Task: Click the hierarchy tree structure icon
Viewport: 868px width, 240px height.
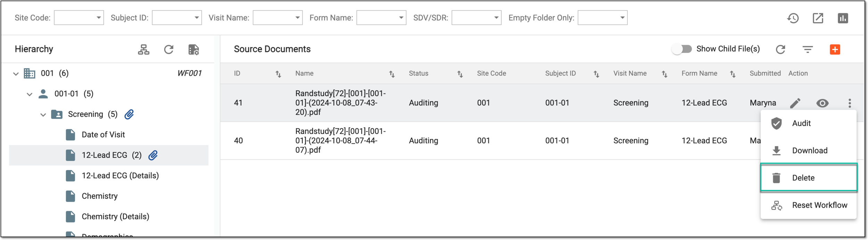Action: [143, 49]
